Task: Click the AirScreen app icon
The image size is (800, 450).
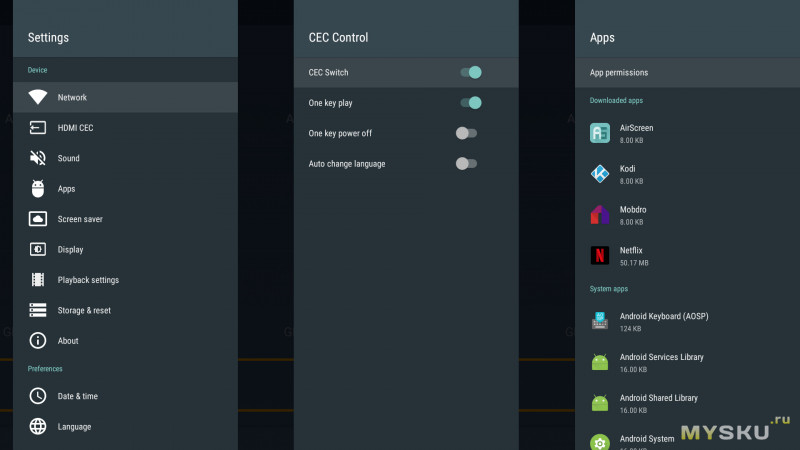Action: (600, 133)
